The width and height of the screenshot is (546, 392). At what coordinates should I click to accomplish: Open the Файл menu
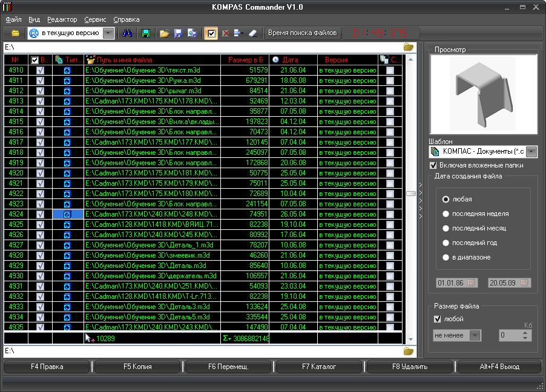click(x=13, y=20)
